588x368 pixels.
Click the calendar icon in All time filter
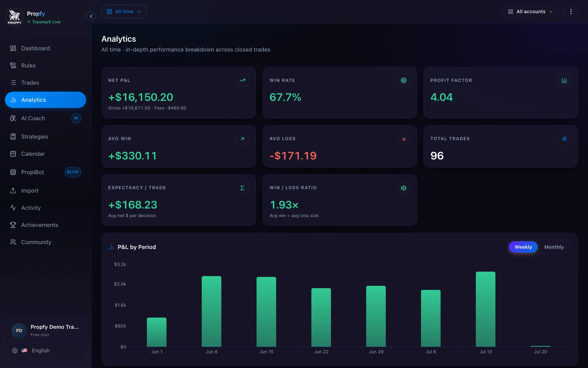[109, 11]
